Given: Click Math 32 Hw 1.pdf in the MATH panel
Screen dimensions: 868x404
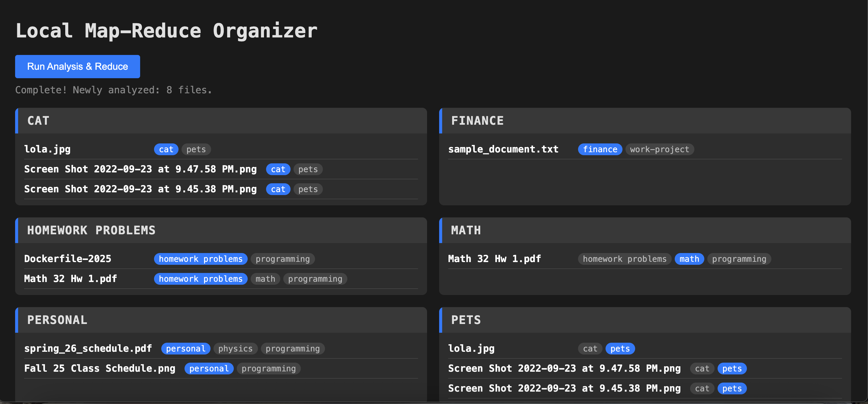Looking at the screenshot, I should click(494, 259).
